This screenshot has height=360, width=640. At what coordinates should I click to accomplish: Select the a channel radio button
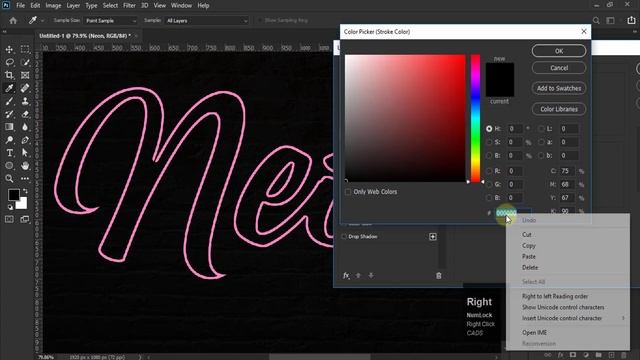click(541, 142)
